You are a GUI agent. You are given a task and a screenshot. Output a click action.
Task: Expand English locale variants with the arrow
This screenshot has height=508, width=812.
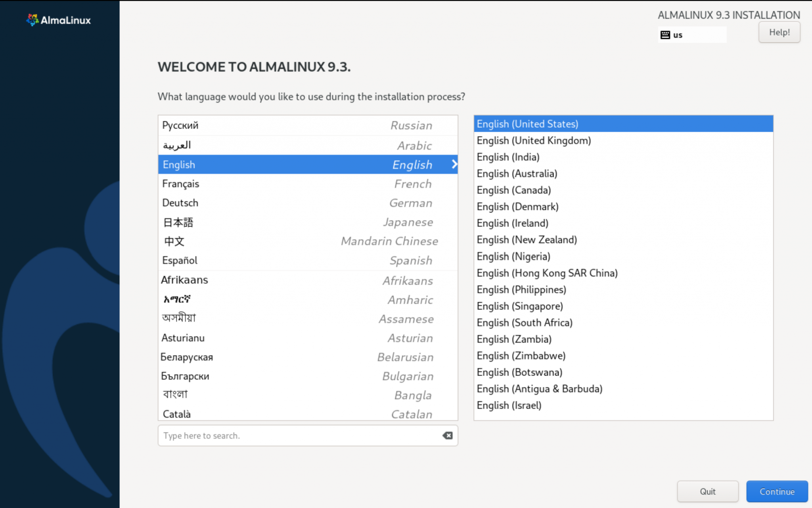tap(454, 164)
